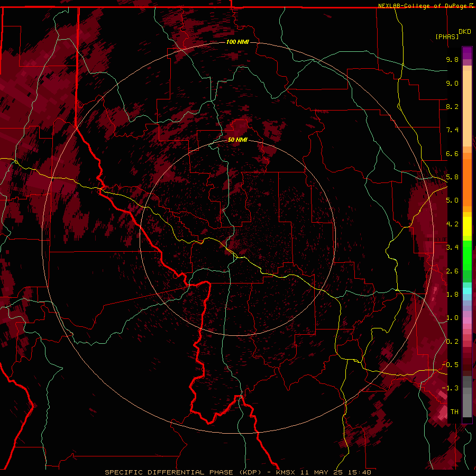The width and height of the screenshot is (476, 476).
Task: Click the 5.8 scale value
Action: click(452, 177)
